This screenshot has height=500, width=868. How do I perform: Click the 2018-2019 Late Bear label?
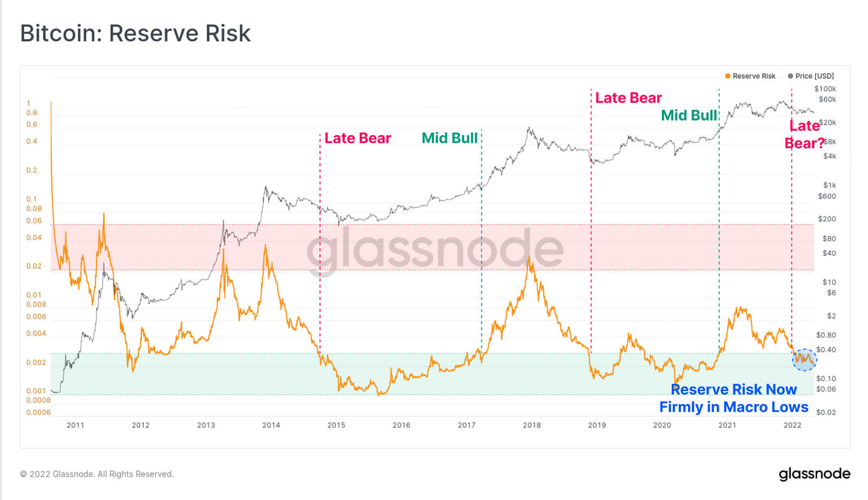628,98
